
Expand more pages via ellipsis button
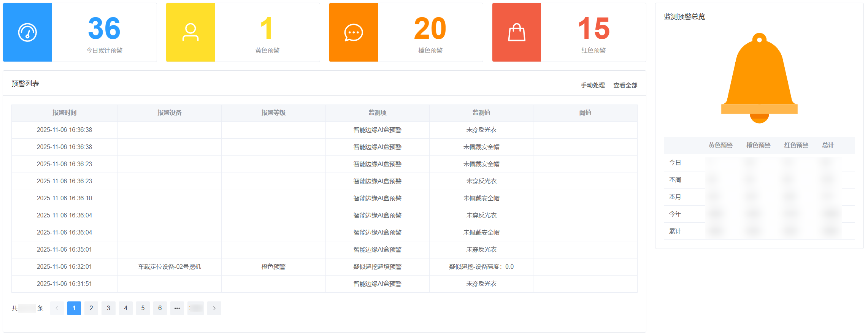point(177,308)
